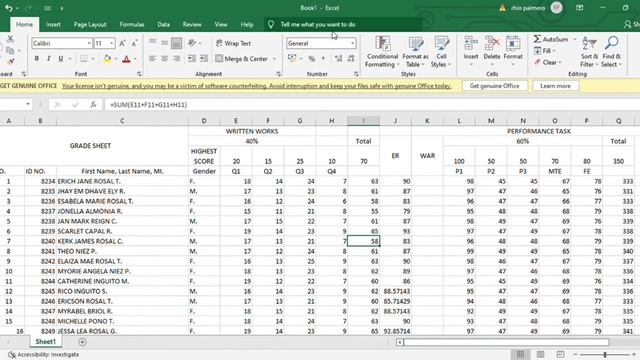Image resolution: width=640 pixels, height=360 pixels.
Task: Toggle Underline formatting
Action: (61, 59)
